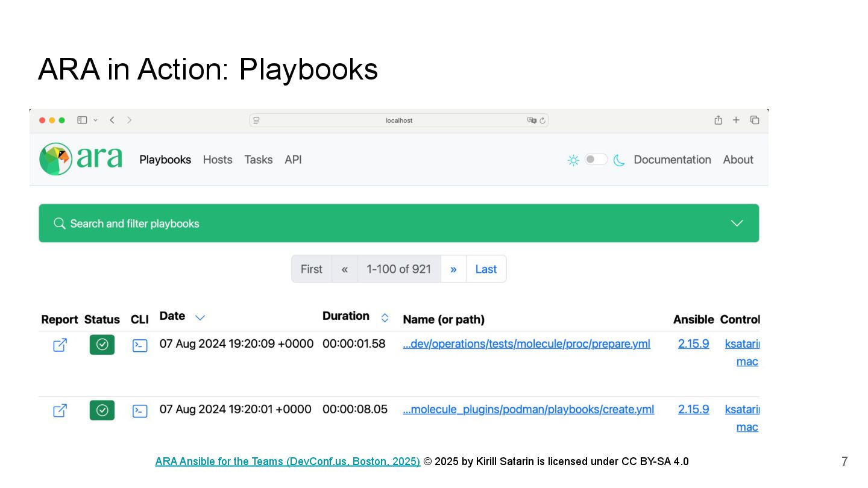The height and width of the screenshot is (488, 868).
Task: Click the moon dark-mode icon
Action: (x=619, y=160)
